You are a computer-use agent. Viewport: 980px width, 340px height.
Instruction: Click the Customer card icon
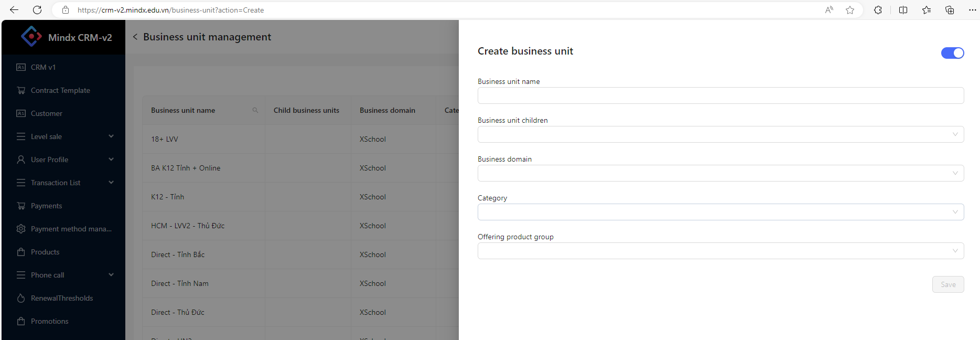point(21,113)
